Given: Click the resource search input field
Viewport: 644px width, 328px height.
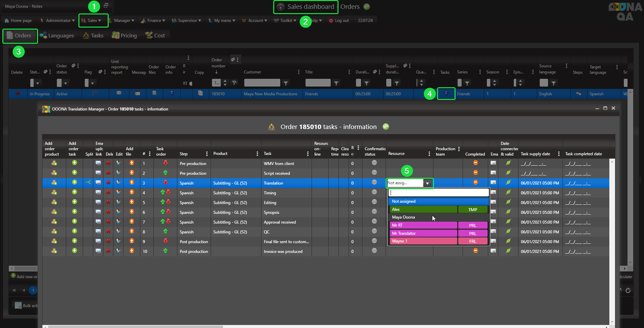Looking at the screenshot, I should point(438,193).
